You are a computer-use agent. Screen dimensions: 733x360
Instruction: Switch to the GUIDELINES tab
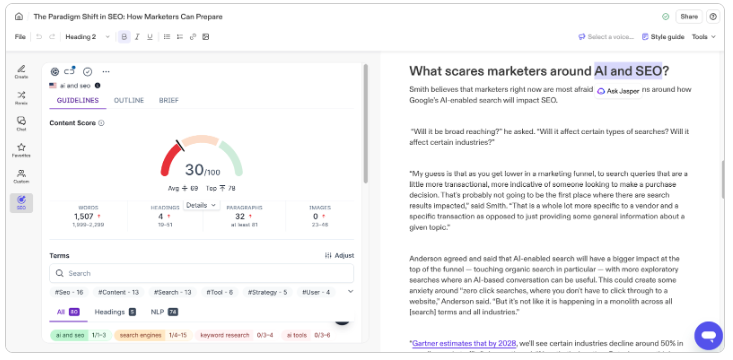point(78,101)
